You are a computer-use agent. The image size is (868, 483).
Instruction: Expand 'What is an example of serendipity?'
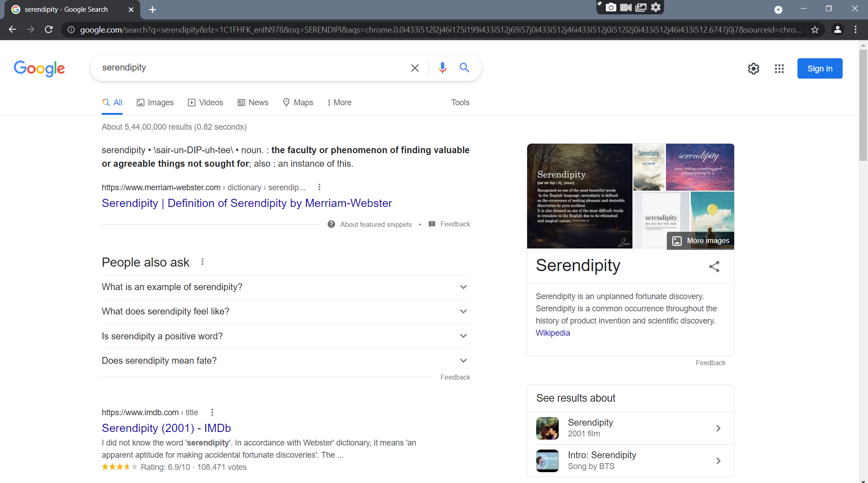coord(286,287)
